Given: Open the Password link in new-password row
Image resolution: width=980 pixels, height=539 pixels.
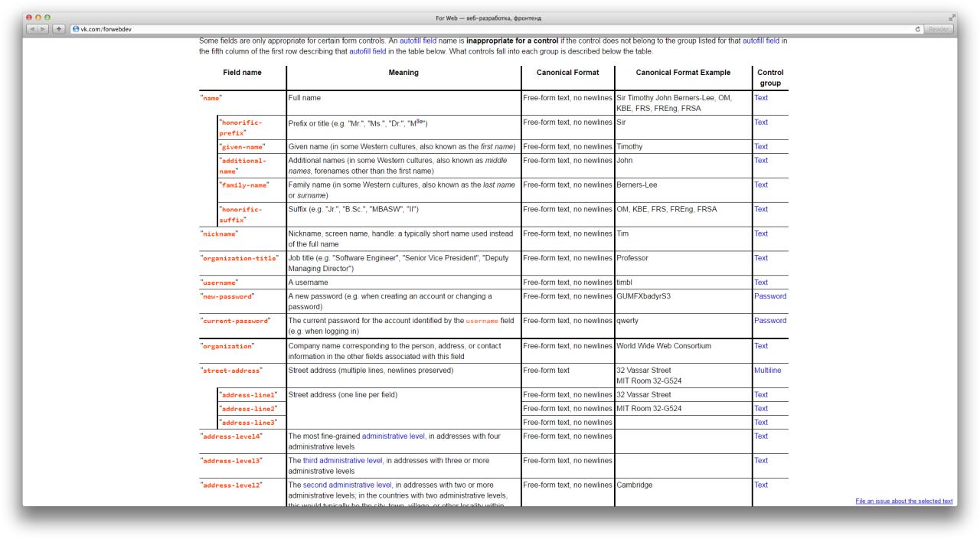Looking at the screenshot, I should tap(769, 297).
